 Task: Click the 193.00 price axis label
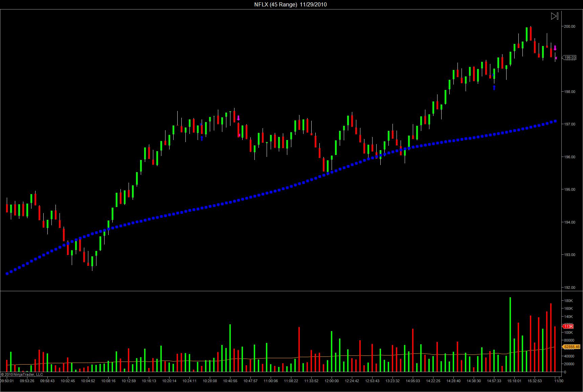569,255
